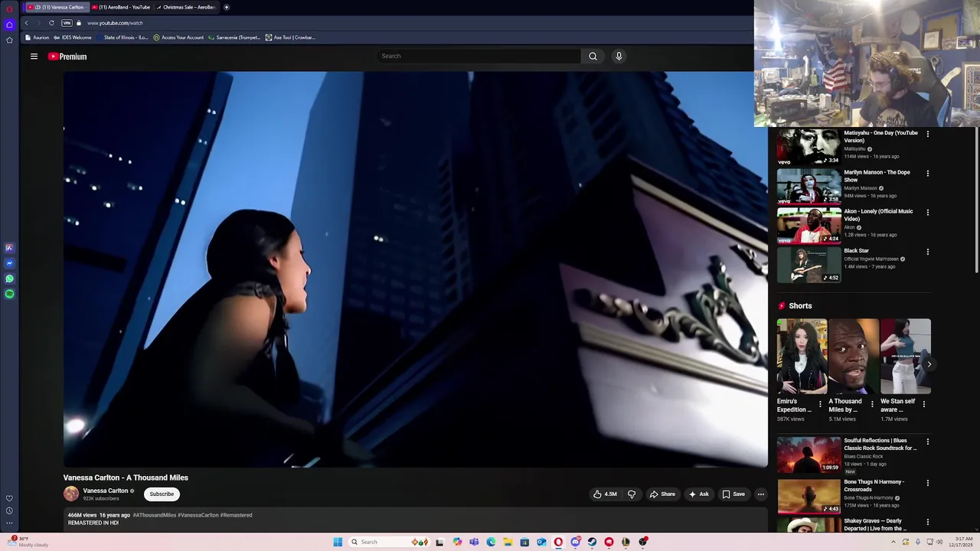Switch to the Vanessa Carlton tab

[56, 7]
